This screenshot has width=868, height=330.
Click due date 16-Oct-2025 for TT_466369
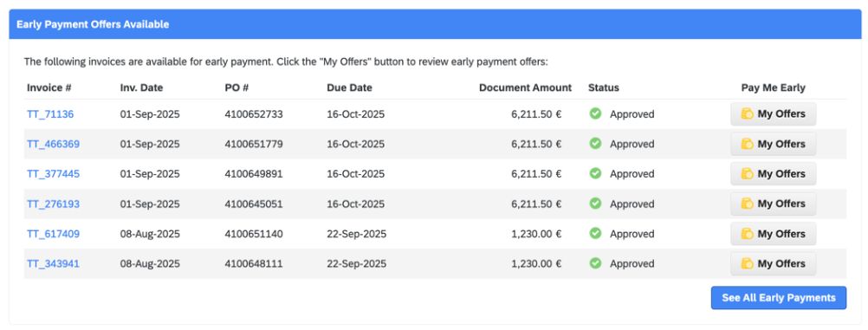(x=355, y=144)
